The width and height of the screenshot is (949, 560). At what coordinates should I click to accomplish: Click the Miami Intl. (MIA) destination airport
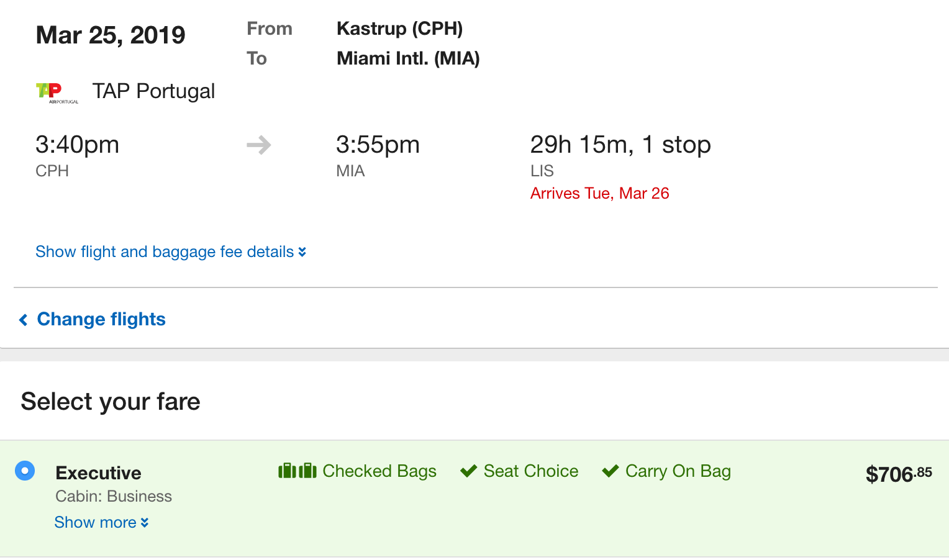click(x=408, y=58)
